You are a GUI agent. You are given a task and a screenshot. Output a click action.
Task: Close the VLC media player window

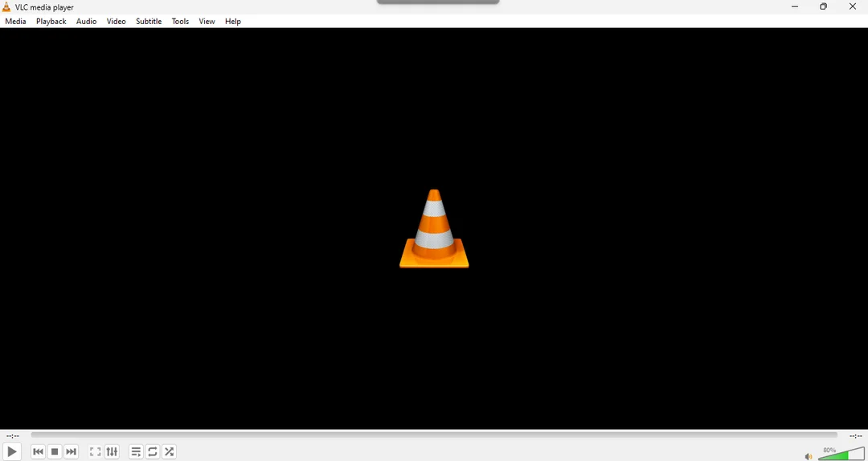[x=853, y=6]
